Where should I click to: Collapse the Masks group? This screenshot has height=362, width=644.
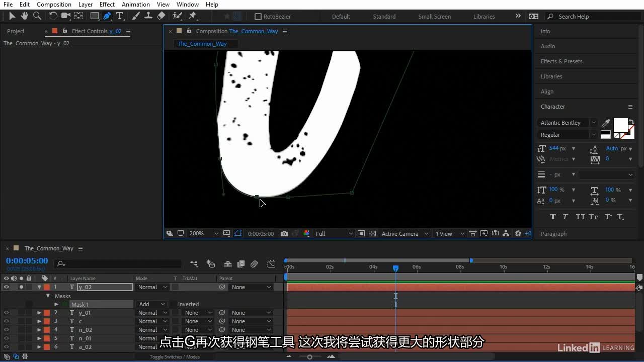tap(48, 296)
